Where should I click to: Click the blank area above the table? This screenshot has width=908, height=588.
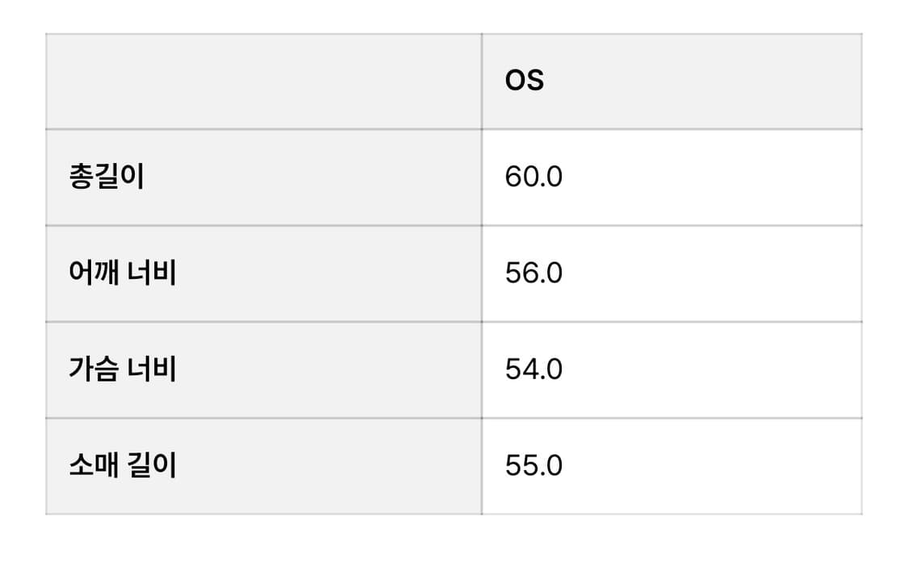click(x=454, y=15)
